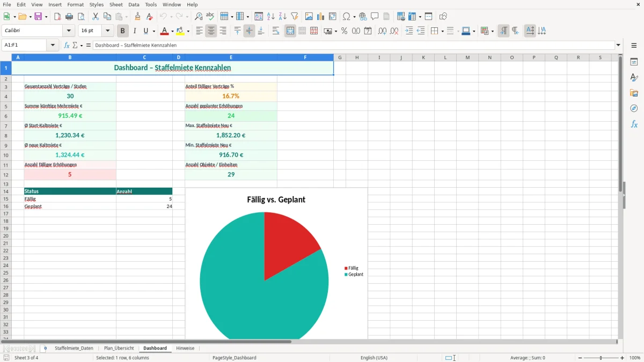The height and width of the screenshot is (362, 644).
Task: Open the font color dropdown arrow
Action: (172, 32)
